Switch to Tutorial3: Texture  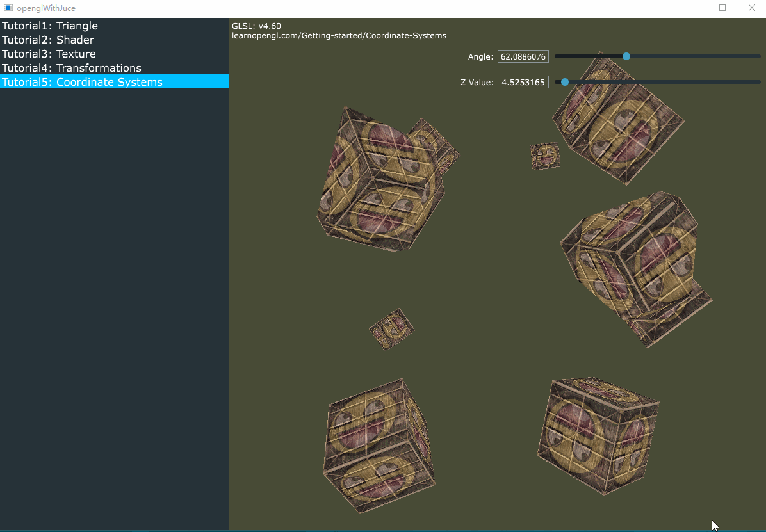(114, 54)
